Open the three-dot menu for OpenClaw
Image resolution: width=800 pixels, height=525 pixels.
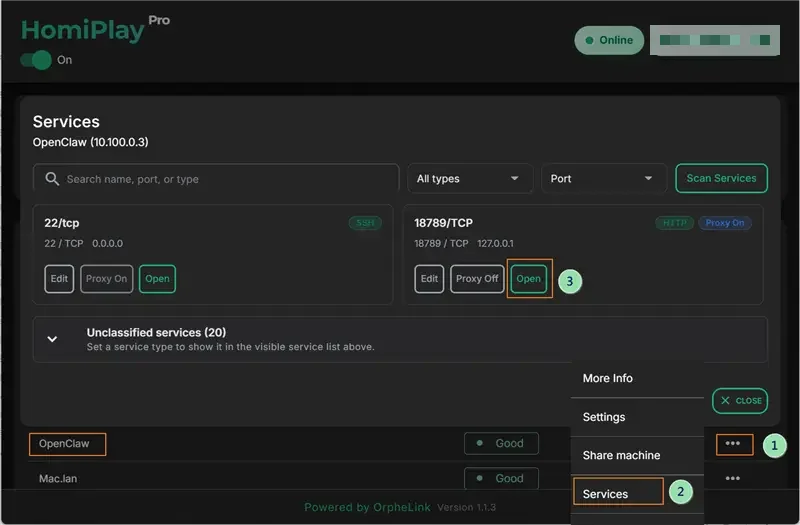click(x=733, y=444)
